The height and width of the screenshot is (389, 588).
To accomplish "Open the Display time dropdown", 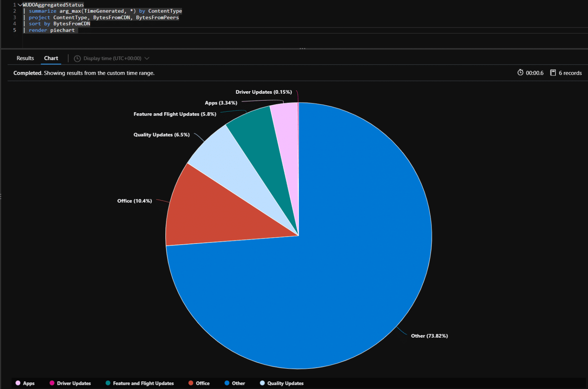I will 111,58.
